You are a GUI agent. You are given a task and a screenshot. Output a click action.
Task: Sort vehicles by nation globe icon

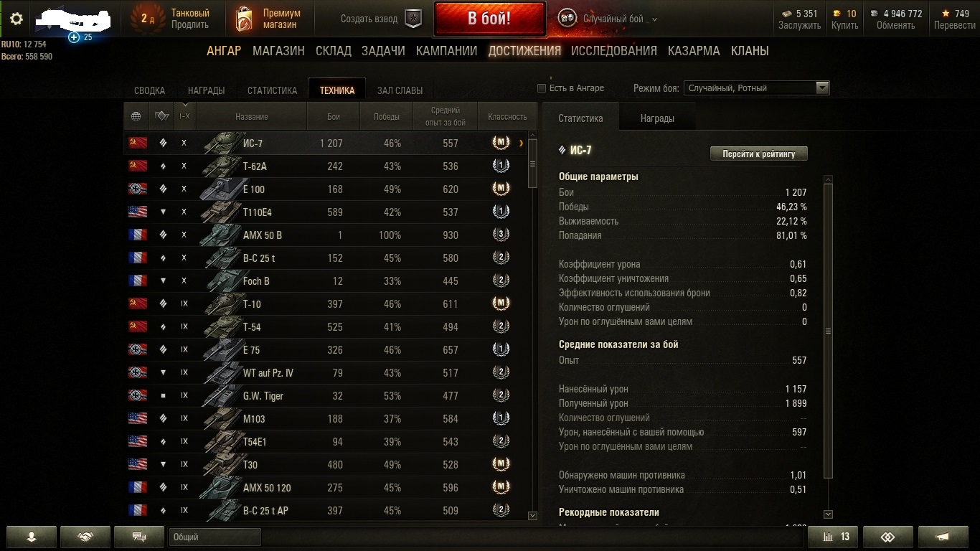click(136, 116)
